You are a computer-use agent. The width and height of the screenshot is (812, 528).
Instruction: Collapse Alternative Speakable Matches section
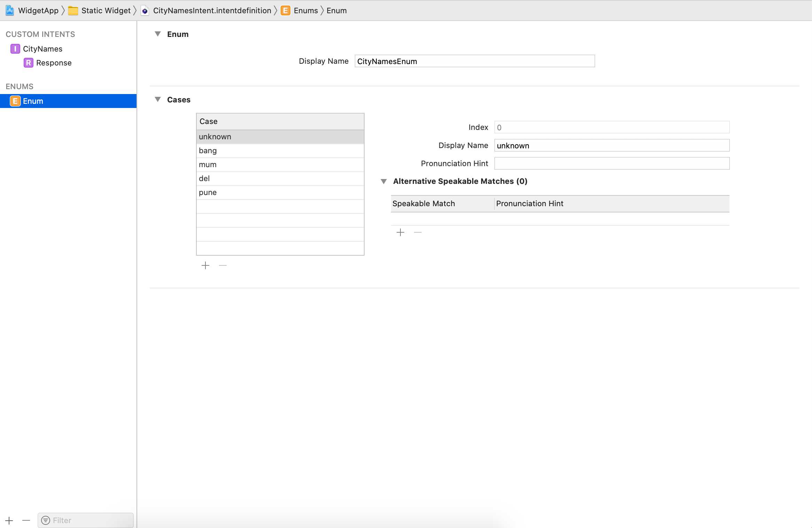click(384, 181)
